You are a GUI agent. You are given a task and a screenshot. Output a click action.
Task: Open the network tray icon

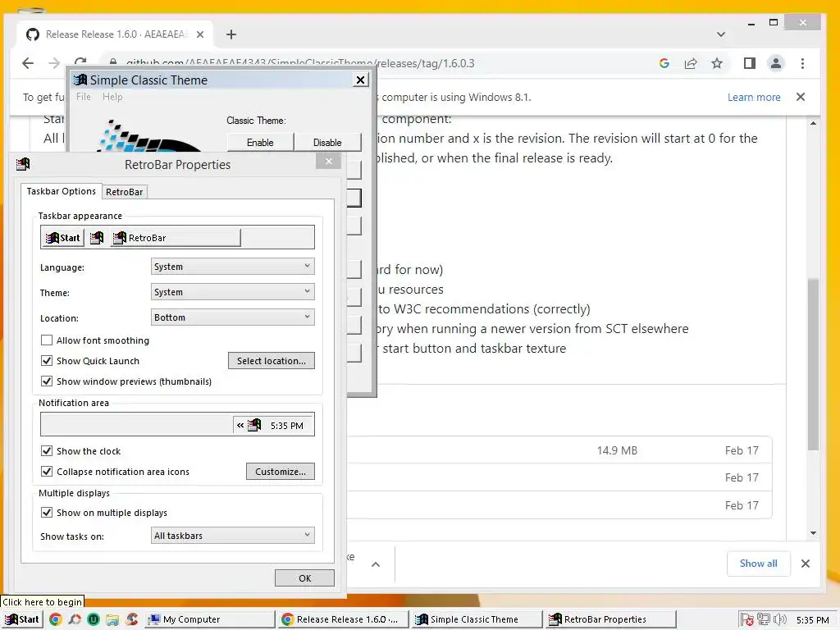tap(764, 619)
